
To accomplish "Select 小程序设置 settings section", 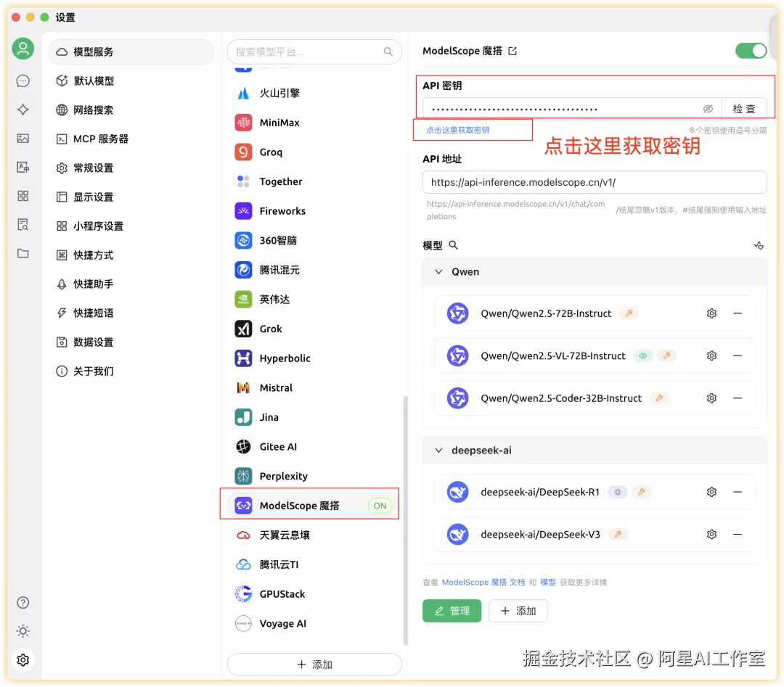I will tap(131, 226).
